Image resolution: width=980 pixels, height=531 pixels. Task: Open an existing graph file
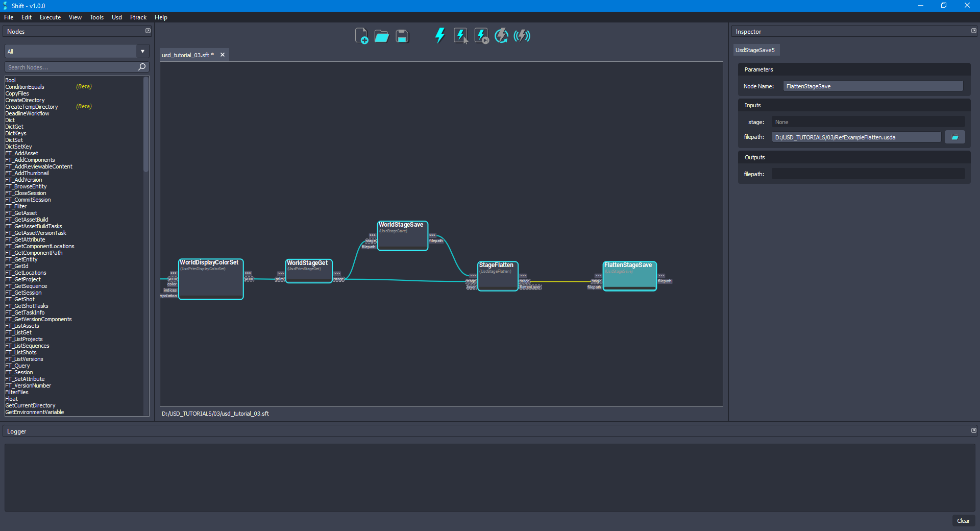(x=381, y=36)
